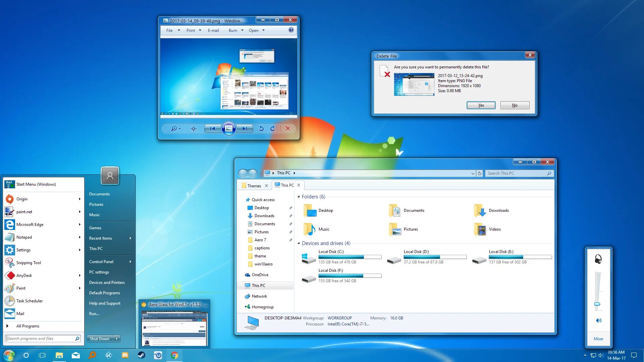Screen dimensions: 644x362
Task: Mute sound with the volume speaker icon
Action: click(599, 320)
